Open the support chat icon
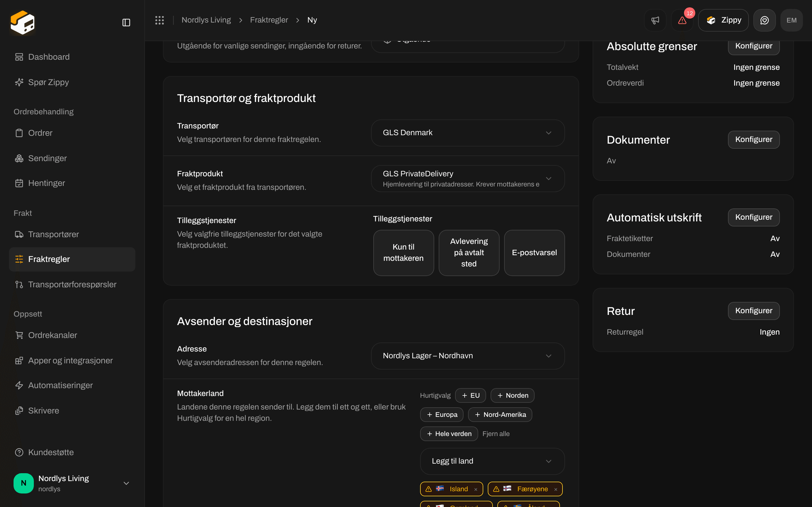This screenshot has width=812, height=507. click(x=764, y=20)
